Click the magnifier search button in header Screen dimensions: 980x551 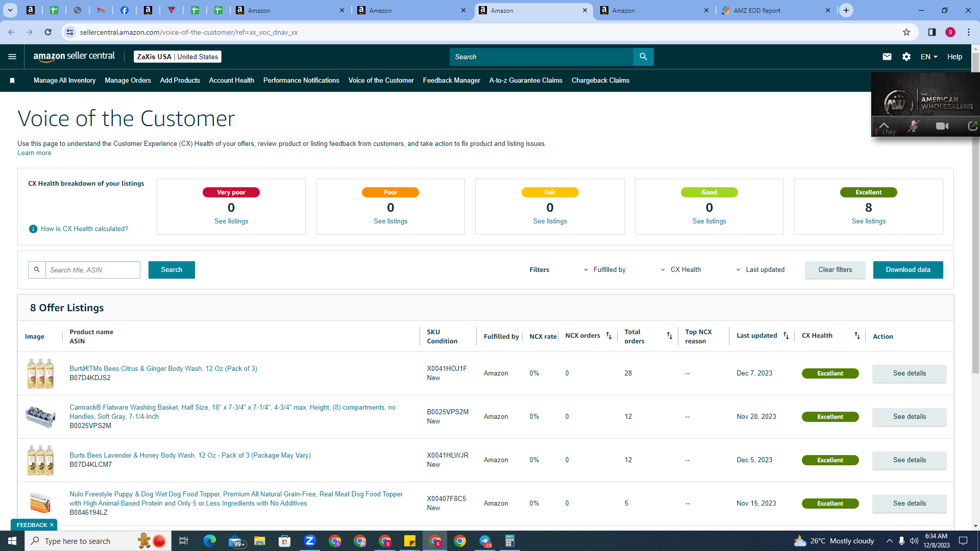(x=643, y=57)
